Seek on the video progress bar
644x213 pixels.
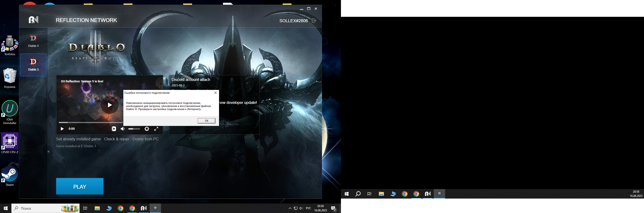click(x=91, y=123)
